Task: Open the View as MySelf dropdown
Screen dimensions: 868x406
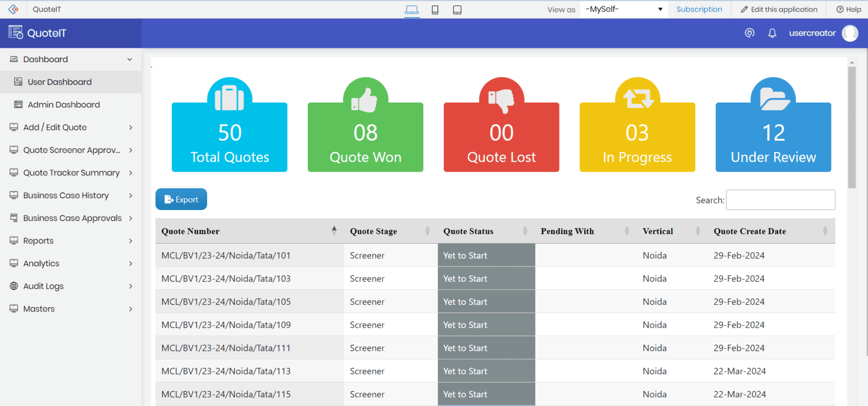Action: tap(624, 9)
